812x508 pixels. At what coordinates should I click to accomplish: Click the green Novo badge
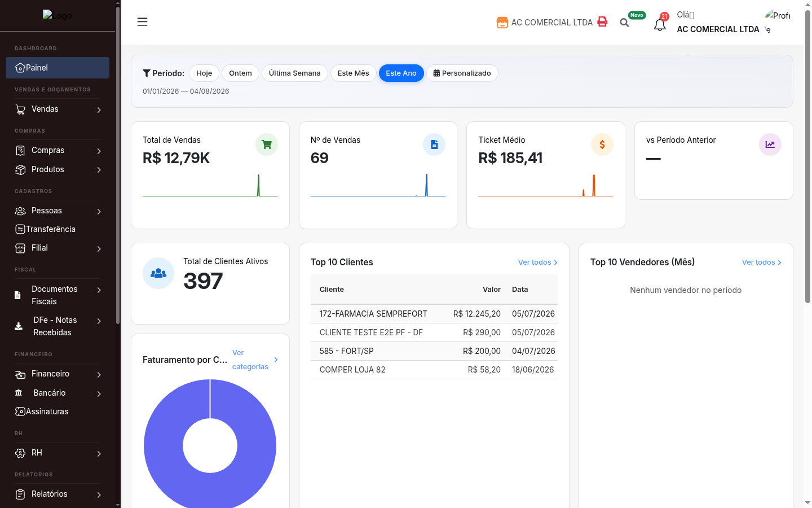coord(637,15)
